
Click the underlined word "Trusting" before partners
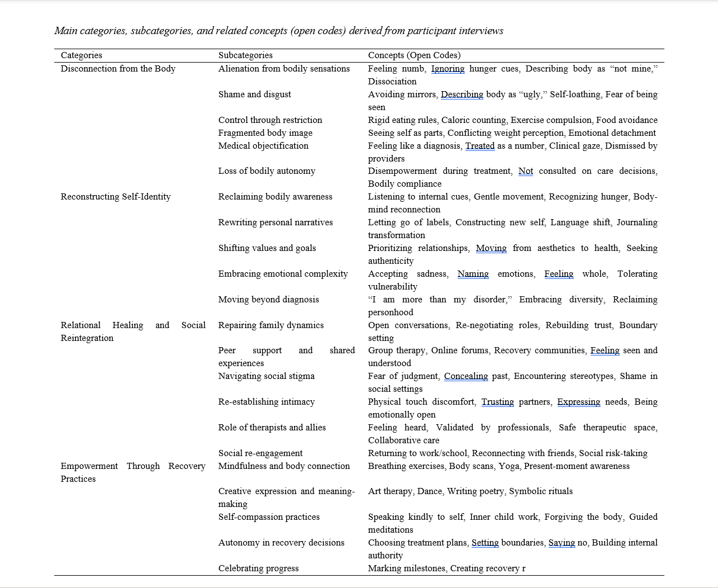[497, 402]
